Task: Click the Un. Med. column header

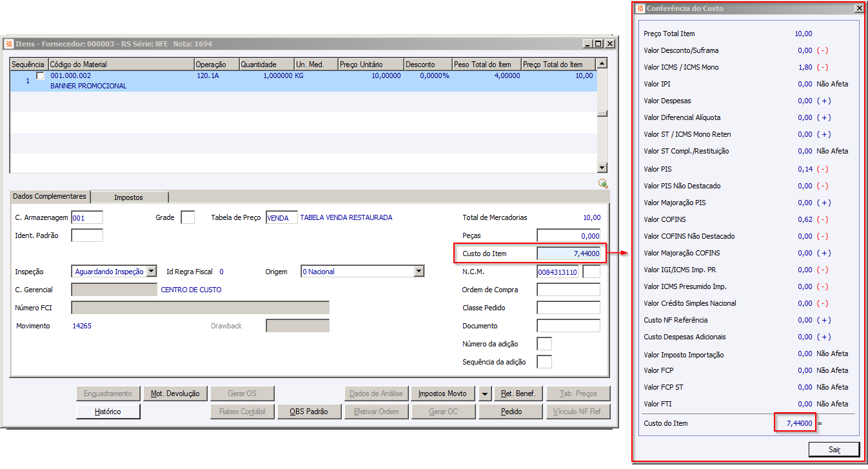Action: point(316,65)
